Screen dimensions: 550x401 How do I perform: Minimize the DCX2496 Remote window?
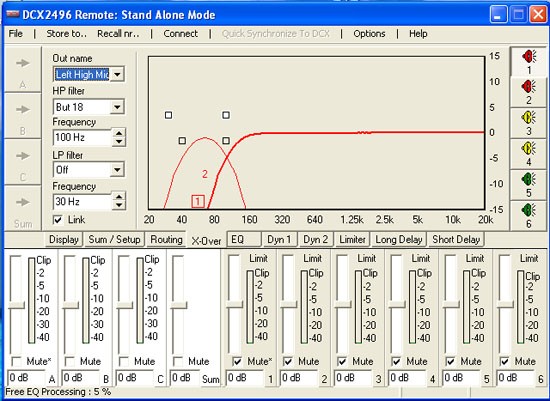498,15
